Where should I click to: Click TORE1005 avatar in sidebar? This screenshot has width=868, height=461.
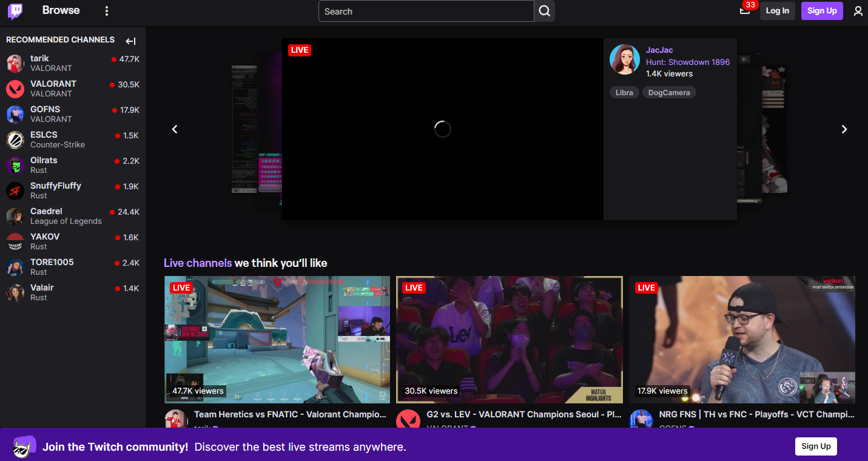point(15,267)
